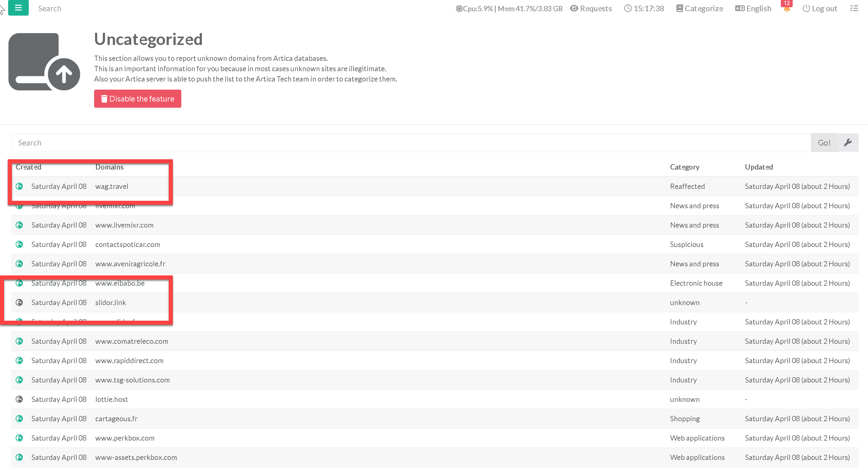Click the Log out link
The image size is (868, 469).
(x=820, y=8)
